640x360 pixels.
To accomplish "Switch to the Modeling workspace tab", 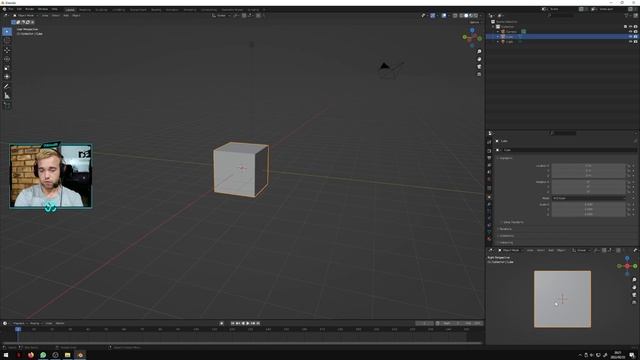I will pos(85,9).
